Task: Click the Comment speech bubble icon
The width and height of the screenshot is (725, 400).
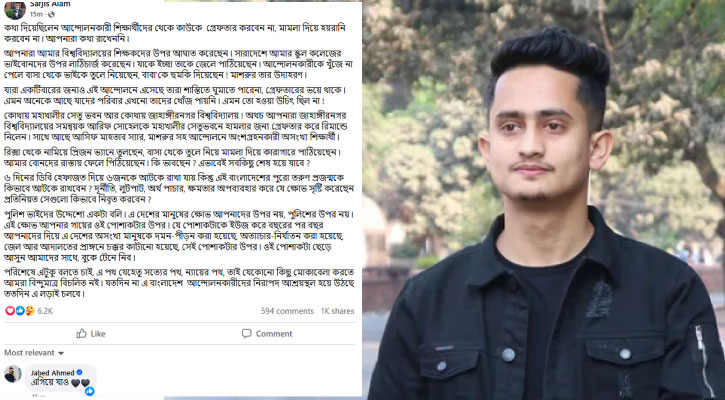Action: [246, 333]
